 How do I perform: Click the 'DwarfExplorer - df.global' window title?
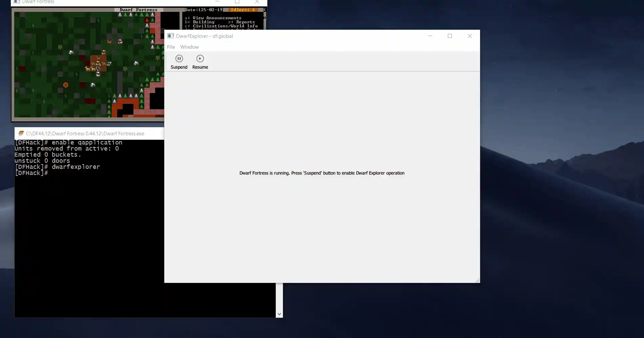pyautogui.click(x=204, y=36)
